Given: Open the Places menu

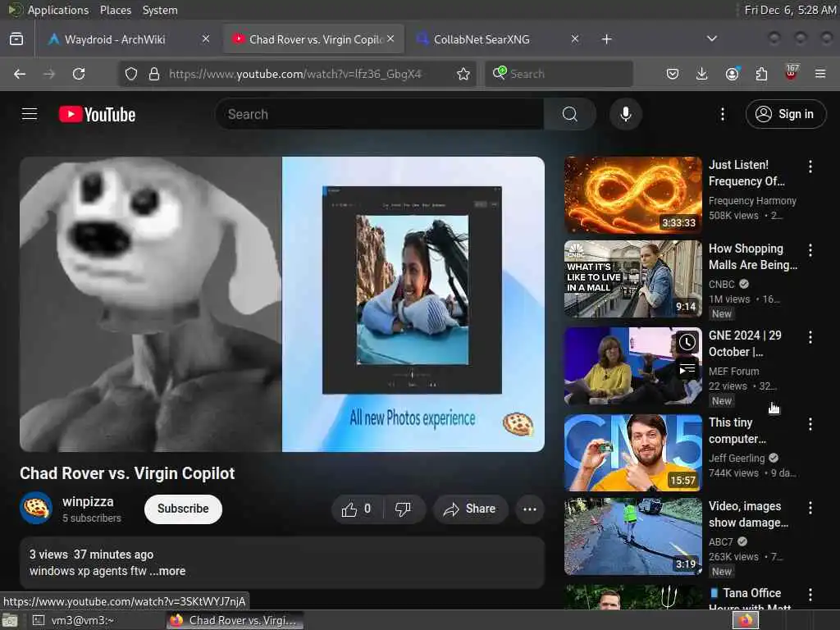Looking at the screenshot, I should pos(116,10).
